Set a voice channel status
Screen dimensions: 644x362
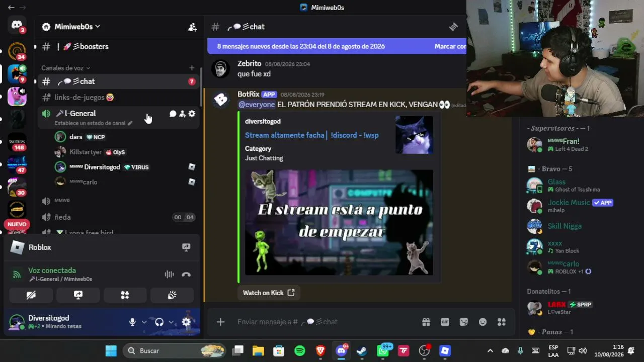(x=94, y=123)
